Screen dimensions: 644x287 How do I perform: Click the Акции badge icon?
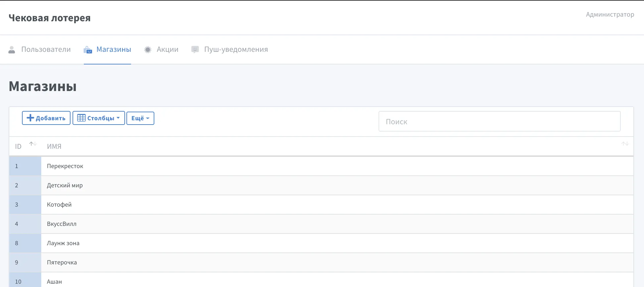point(148,50)
